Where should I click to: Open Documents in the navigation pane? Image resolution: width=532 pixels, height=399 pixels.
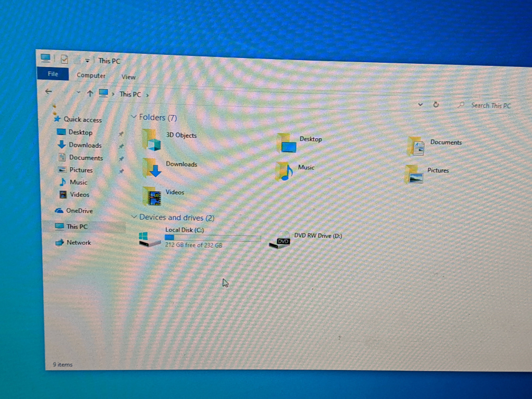pyautogui.click(x=85, y=158)
